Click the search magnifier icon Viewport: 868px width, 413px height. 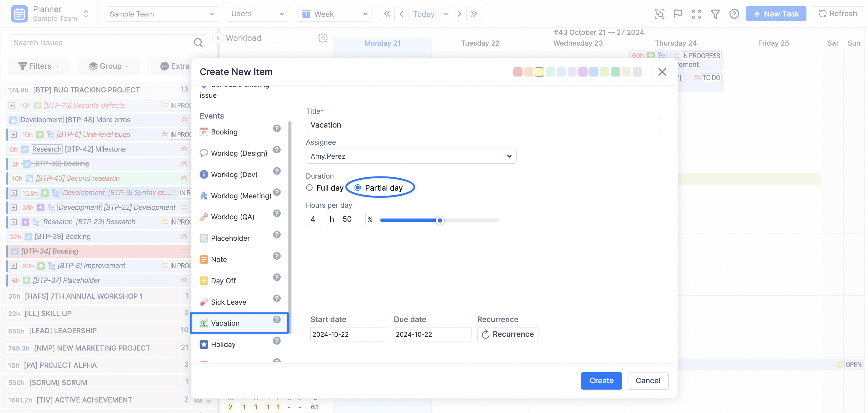(198, 43)
